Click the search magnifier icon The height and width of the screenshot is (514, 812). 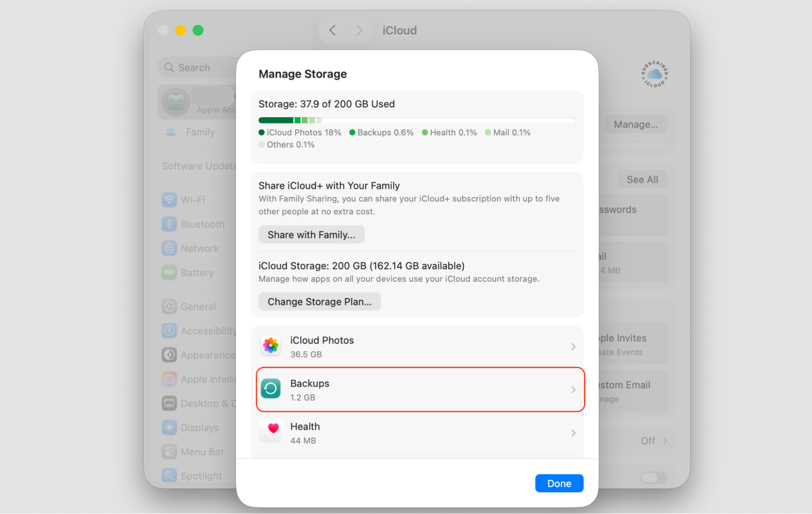click(169, 67)
